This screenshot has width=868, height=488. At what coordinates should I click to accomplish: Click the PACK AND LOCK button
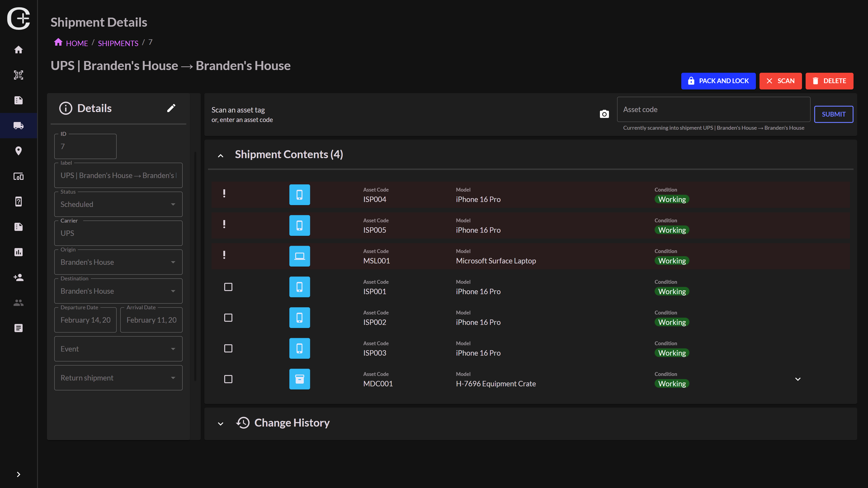[x=718, y=81]
